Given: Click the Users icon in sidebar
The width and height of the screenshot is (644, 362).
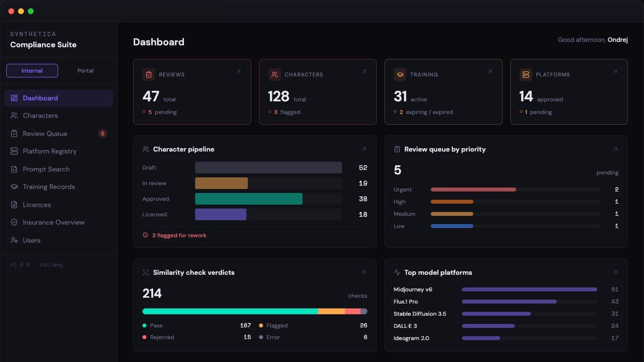Looking at the screenshot, I should pos(14,240).
